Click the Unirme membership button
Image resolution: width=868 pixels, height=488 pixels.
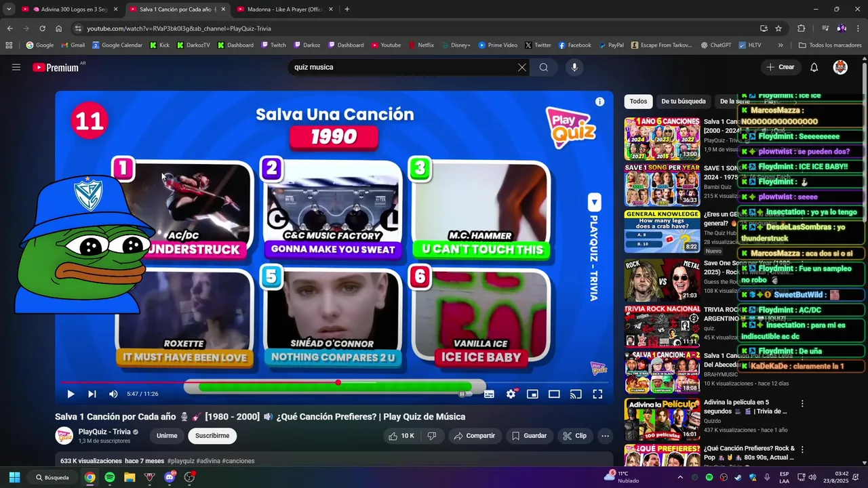pos(167,436)
